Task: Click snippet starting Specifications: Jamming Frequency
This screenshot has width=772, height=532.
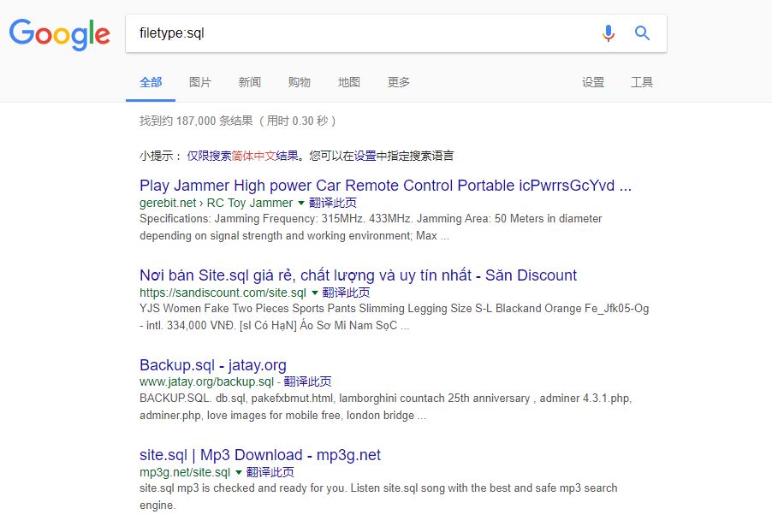Action: 371,228
